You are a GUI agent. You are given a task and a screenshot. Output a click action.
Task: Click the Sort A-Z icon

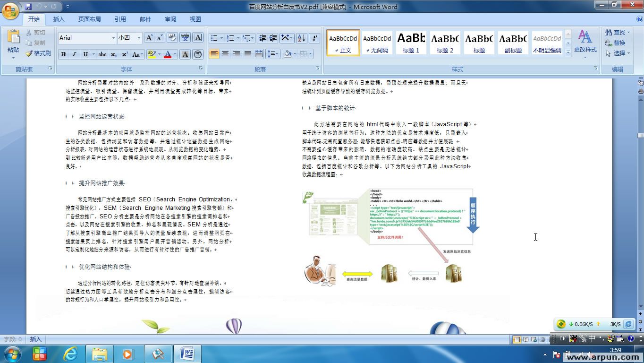pyautogui.click(x=302, y=38)
